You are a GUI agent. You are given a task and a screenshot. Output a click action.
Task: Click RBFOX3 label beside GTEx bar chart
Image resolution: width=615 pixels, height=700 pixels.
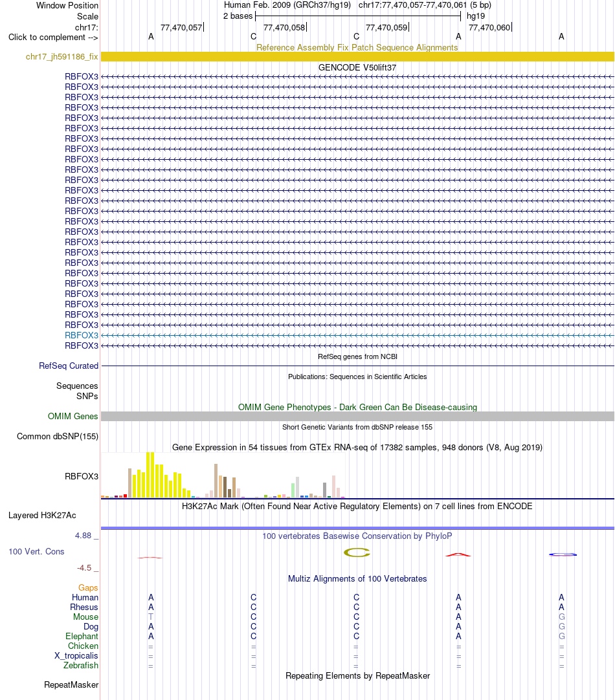[x=82, y=476]
